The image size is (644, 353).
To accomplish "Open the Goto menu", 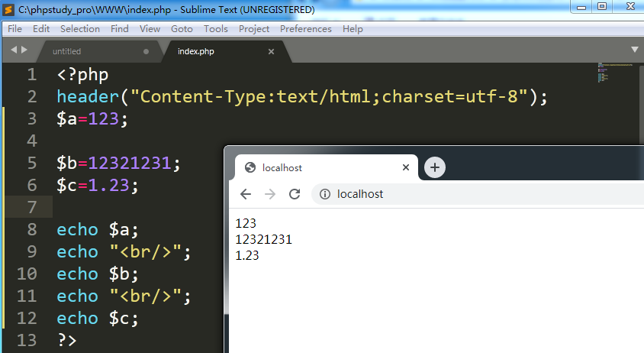I will 182,29.
